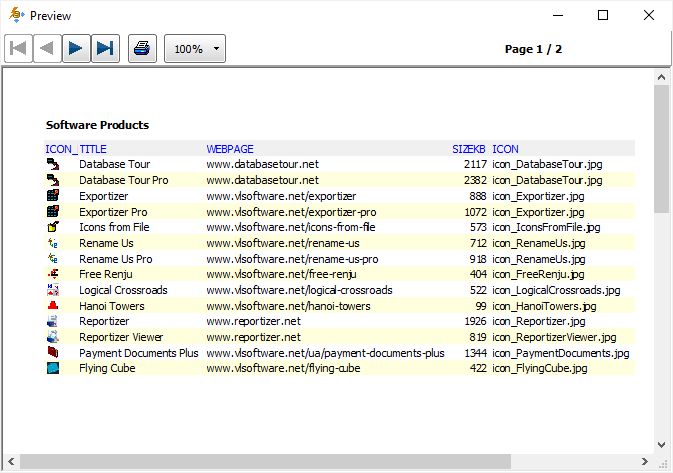Minimize the Preview window
Viewport: 673px width, 473px height.
coord(558,15)
